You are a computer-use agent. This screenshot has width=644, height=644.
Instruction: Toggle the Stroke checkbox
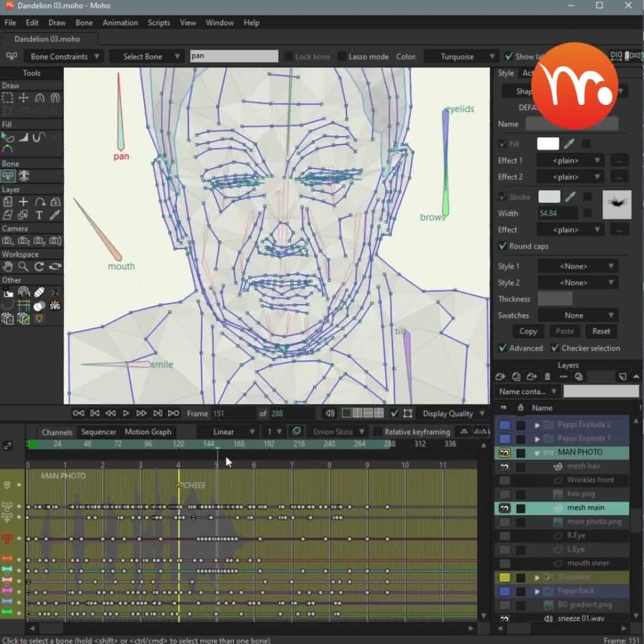[x=502, y=196]
